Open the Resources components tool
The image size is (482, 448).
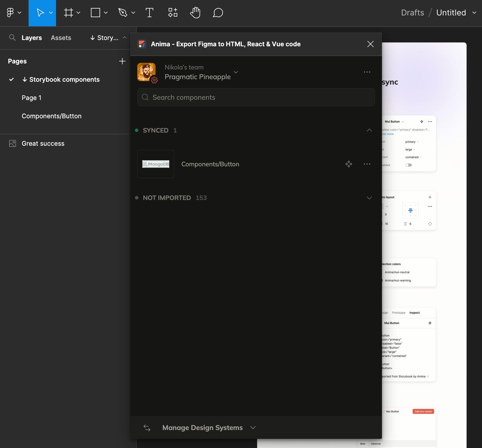pyautogui.click(x=173, y=13)
